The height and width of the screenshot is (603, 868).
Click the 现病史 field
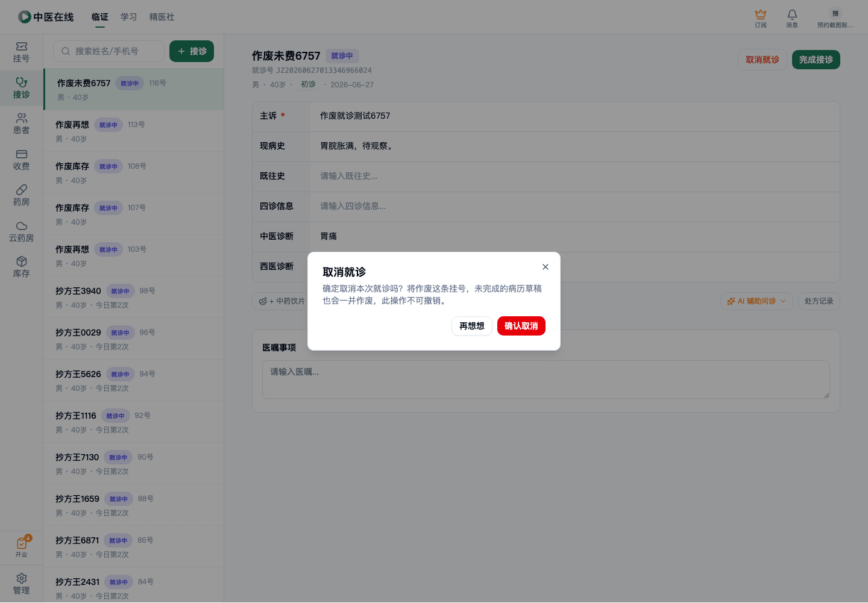click(575, 146)
